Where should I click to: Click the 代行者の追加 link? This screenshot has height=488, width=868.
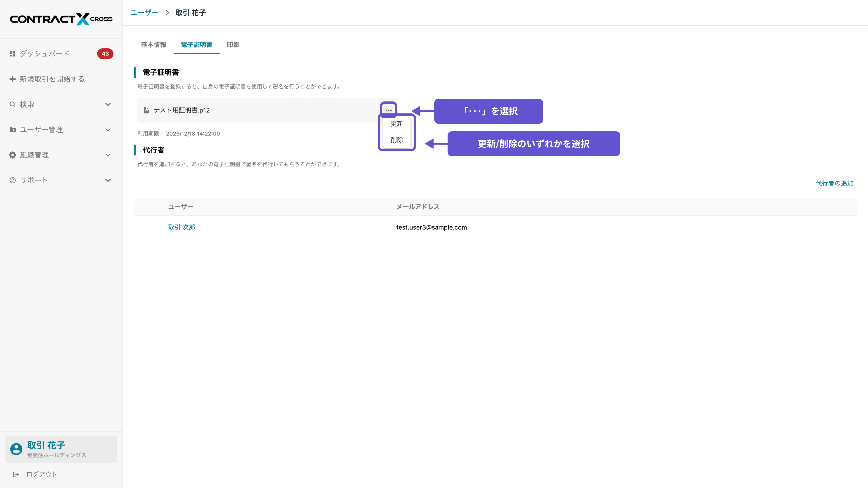click(834, 183)
